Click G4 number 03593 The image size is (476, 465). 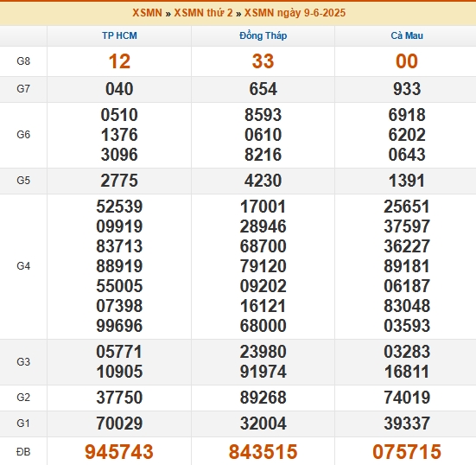[407, 326]
